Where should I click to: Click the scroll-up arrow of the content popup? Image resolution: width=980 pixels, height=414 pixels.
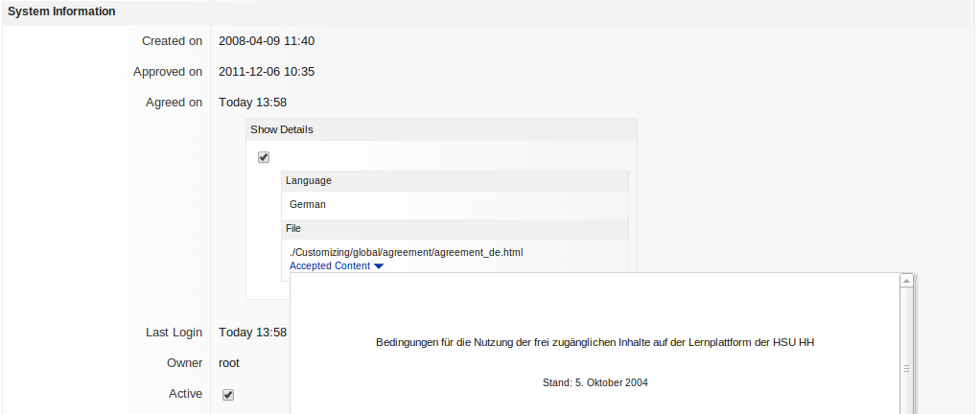click(905, 281)
